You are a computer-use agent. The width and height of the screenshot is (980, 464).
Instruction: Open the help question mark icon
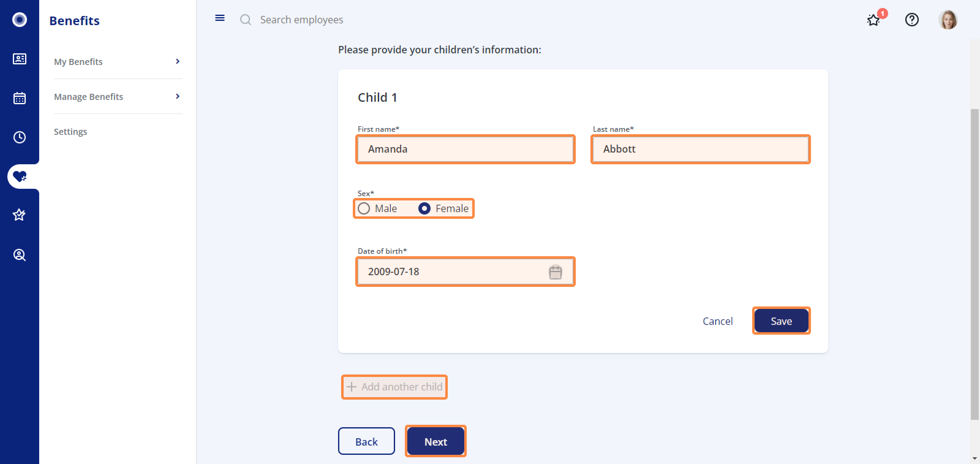911,19
